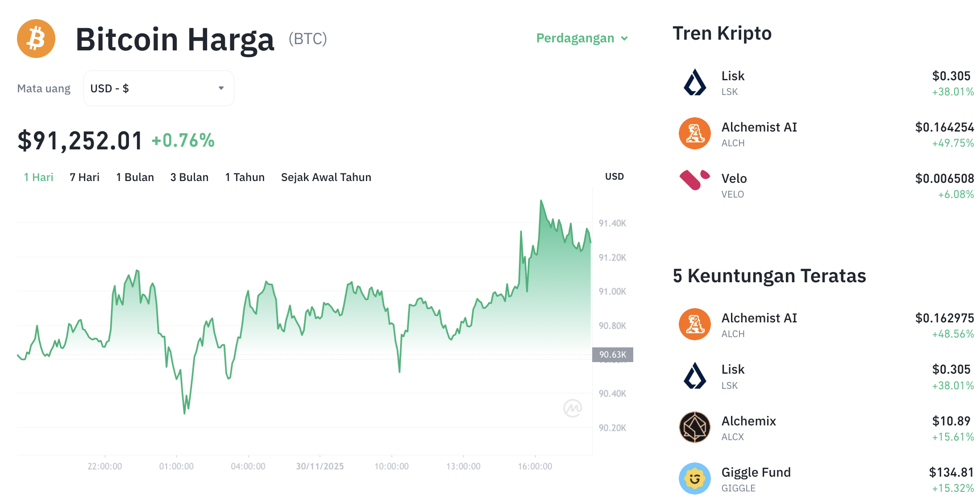Select the Lisk icon in Tren Kripto
Image resolution: width=980 pixels, height=503 pixels.
(x=694, y=82)
